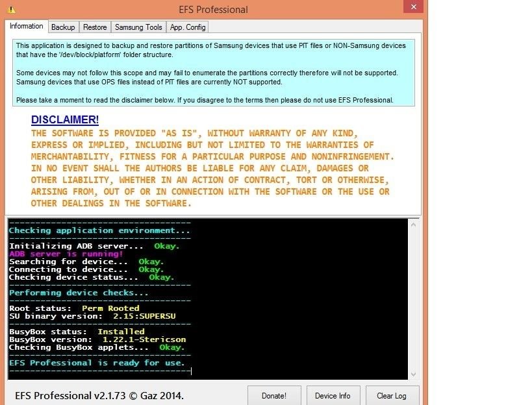This screenshot has width=532, height=405.
Task: Click 'Searching for device...' log line
Action: pyautogui.click(x=86, y=262)
